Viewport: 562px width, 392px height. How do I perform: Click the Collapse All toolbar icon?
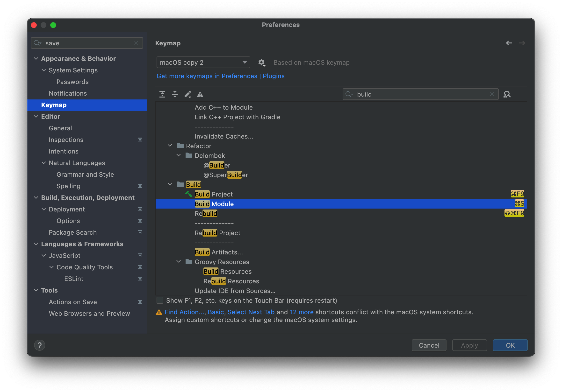tap(175, 94)
